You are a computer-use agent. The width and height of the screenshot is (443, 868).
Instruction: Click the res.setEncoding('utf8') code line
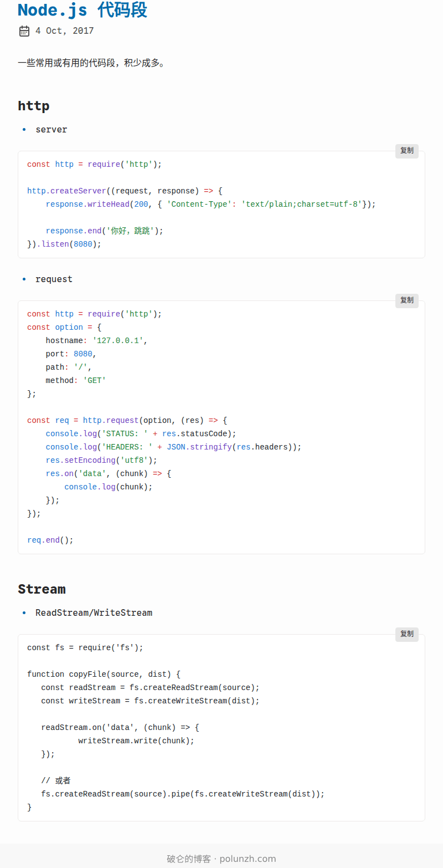(x=101, y=461)
